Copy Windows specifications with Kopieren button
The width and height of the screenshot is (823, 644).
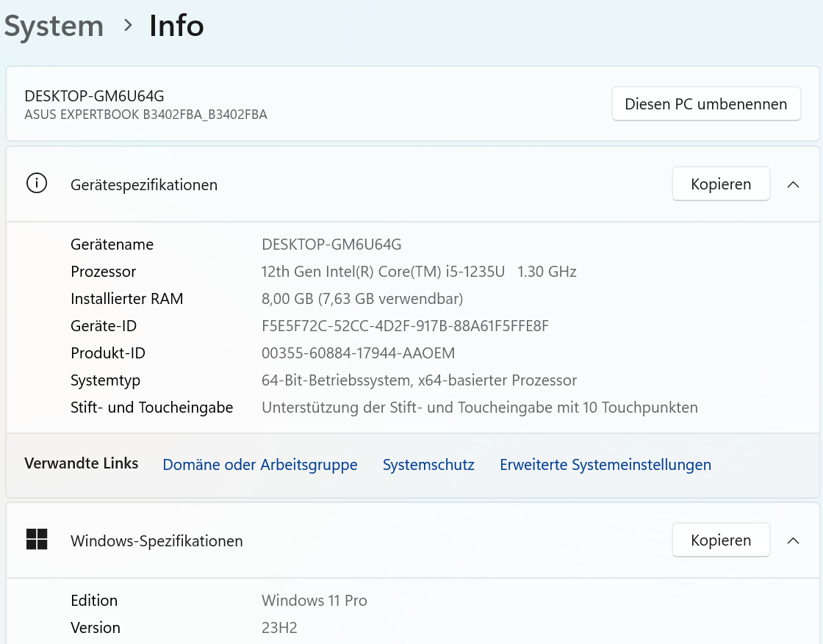(721, 540)
